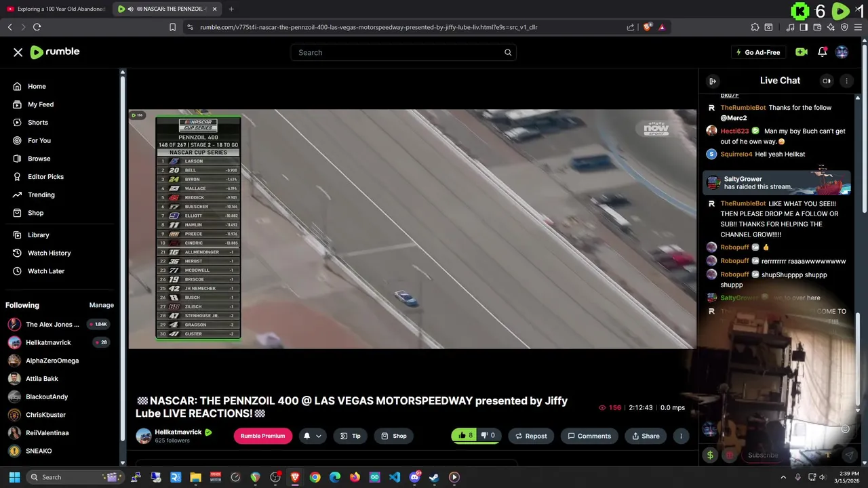Viewport: 868px width, 488px height.
Task: Click Hellkatmavrick channel avatar below the video
Action: coord(144,436)
